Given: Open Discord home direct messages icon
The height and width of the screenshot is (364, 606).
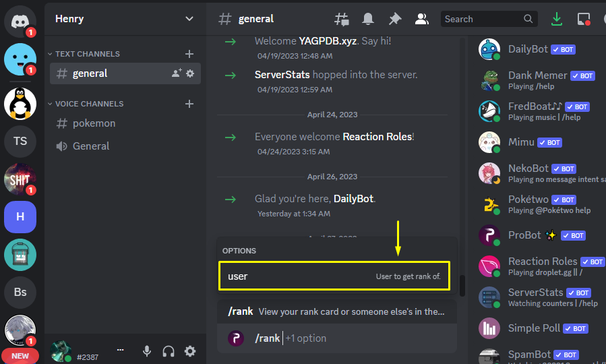Looking at the screenshot, I should click(20, 22).
